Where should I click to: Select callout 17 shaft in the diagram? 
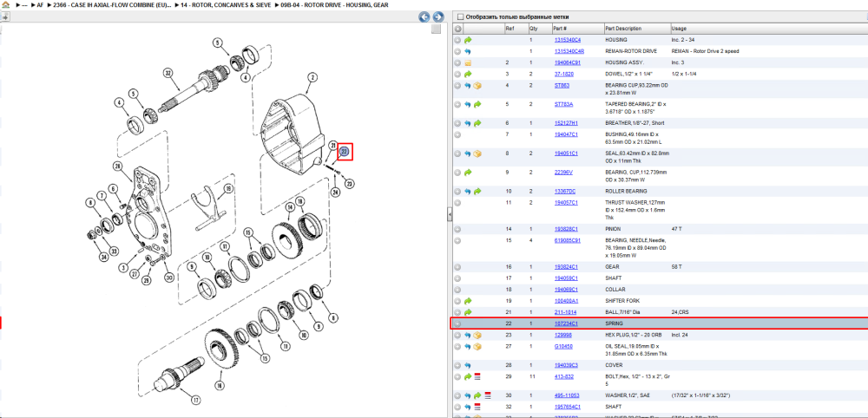tap(195, 399)
